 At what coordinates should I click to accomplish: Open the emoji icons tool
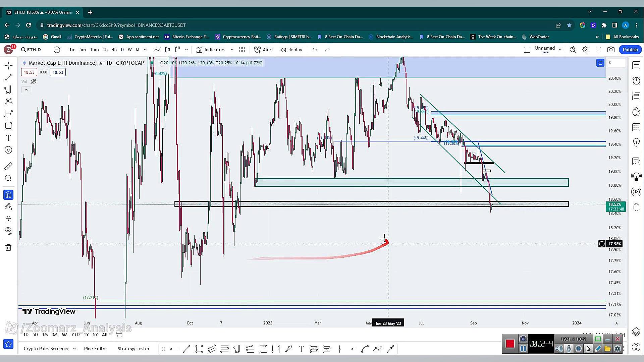click(8, 150)
